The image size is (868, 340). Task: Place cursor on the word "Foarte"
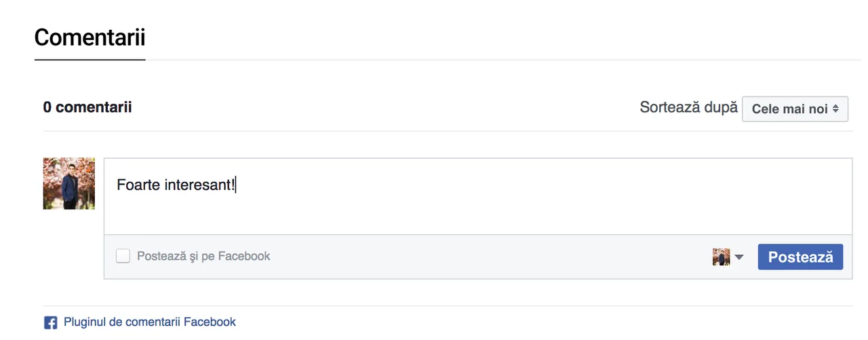pyautogui.click(x=138, y=185)
